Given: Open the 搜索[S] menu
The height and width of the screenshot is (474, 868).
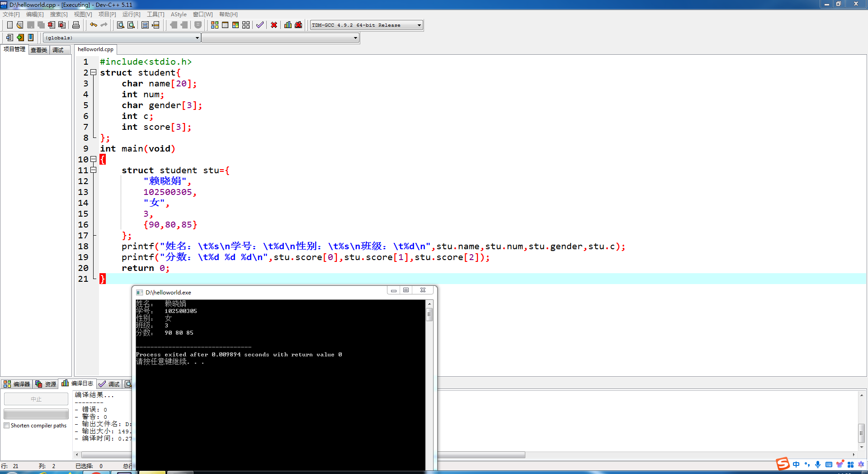Looking at the screenshot, I should pos(59,14).
